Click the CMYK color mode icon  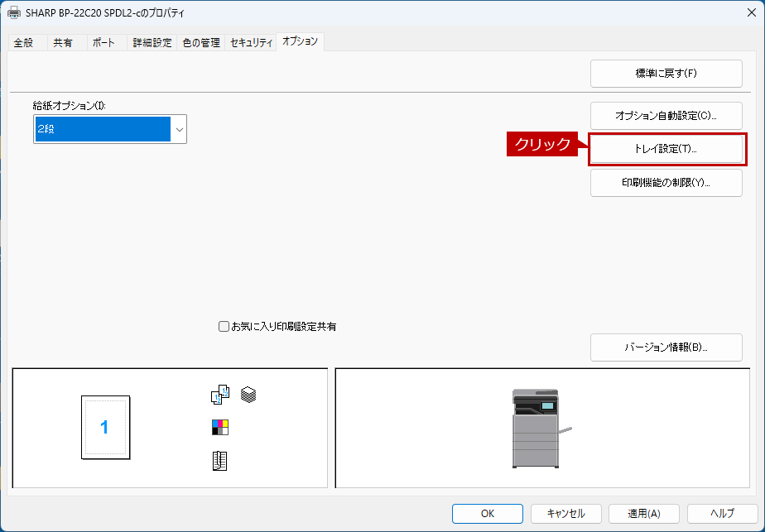point(220,427)
